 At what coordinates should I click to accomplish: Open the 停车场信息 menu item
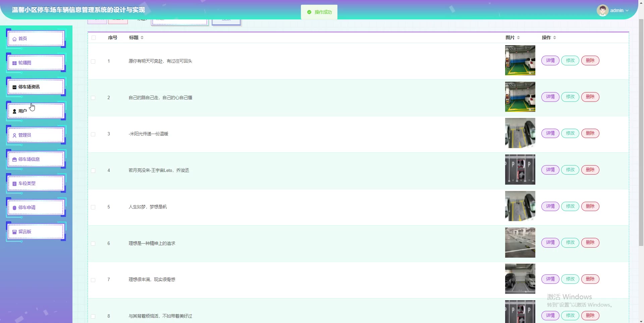click(x=36, y=159)
